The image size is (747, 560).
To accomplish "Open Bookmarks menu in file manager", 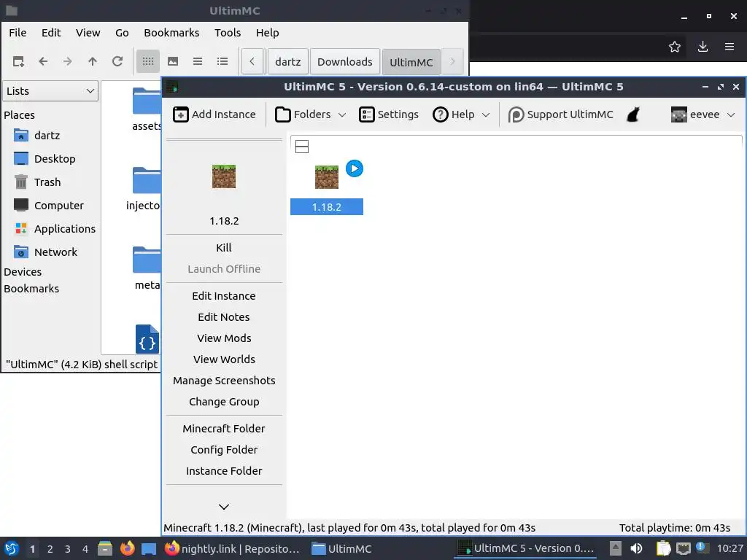I will click(x=171, y=33).
